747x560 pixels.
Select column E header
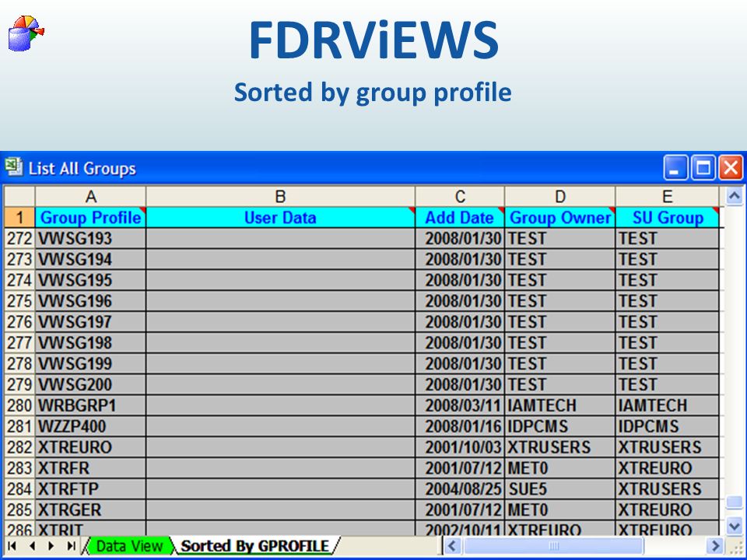[667, 196]
